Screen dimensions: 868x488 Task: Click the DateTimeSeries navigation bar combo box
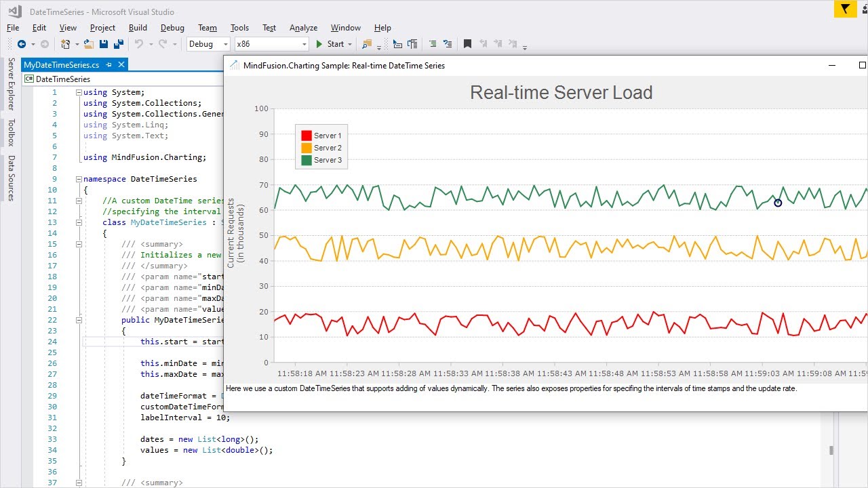[x=123, y=79]
